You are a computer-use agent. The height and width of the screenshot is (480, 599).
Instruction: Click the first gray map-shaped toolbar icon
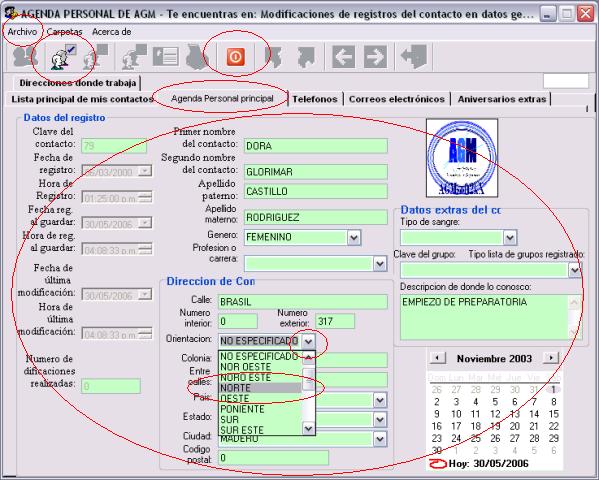pyautogui.click(x=273, y=57)
